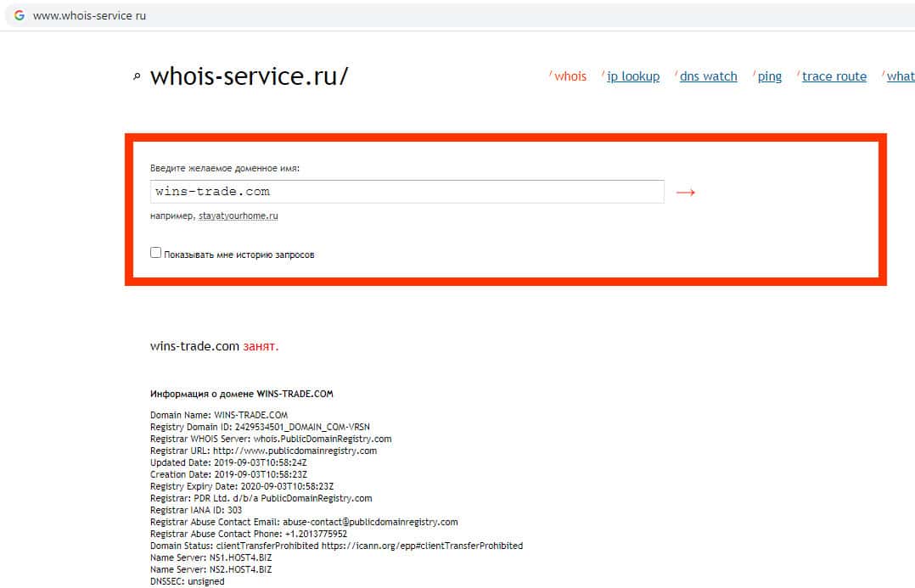Click the Creation Date line

pos(228,475)
